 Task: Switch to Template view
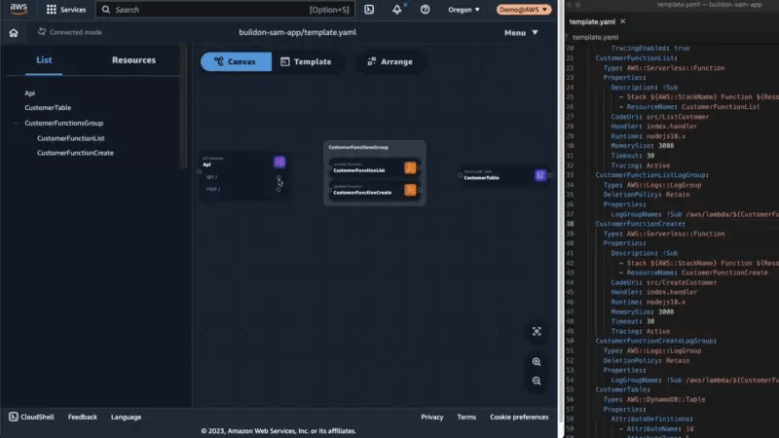click(x=306, y=62)
